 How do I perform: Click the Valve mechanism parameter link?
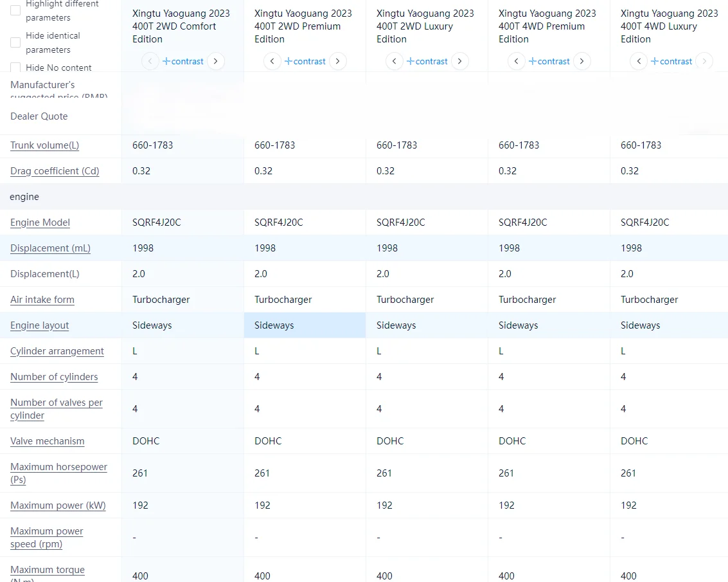47,441
